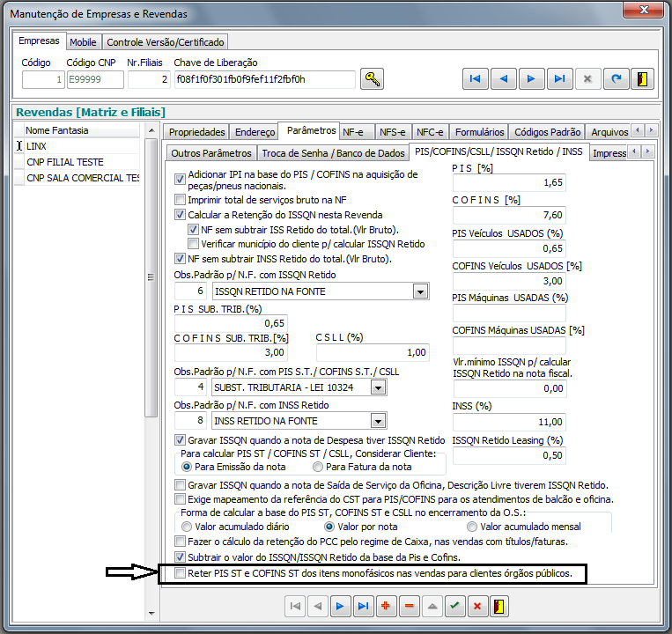Viewport: 672px width, 634px height.
Task: Go to next revenda in bottom navigator
Action: coord(340,606)
